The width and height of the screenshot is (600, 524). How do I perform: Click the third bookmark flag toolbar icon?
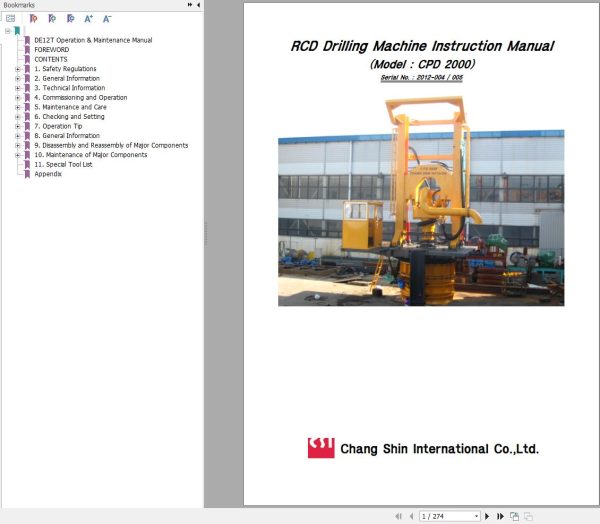coord(70,18)
